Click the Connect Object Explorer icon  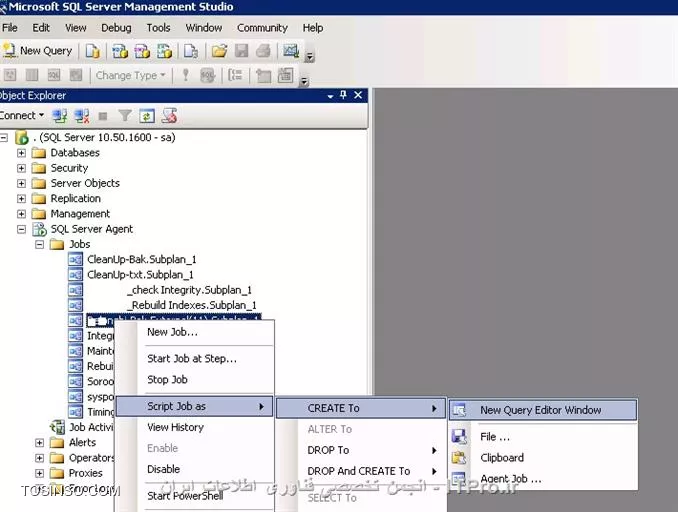click(x=59, y=115)
